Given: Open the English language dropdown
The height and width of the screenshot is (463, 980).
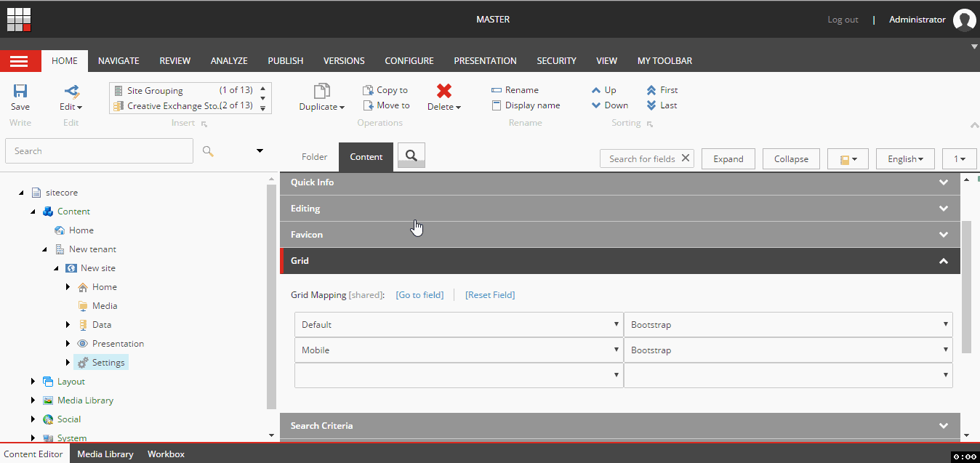Looking at the screenshot, I should click(905, 159).
